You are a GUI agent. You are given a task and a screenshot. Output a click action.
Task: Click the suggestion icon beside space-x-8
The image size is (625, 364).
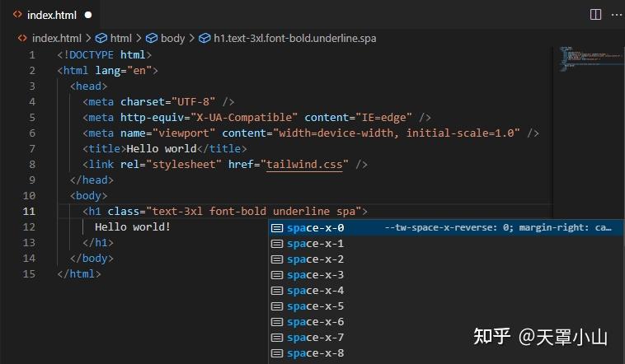click(277, 353)
